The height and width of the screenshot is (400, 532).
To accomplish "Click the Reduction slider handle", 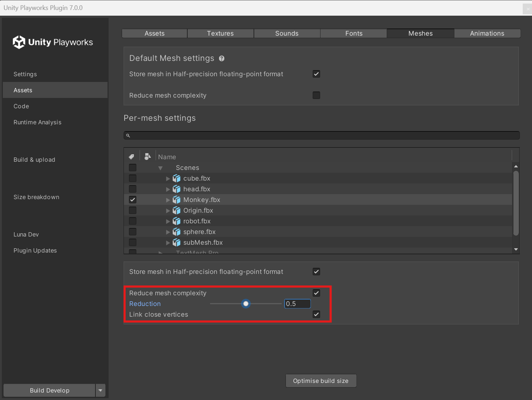I will [x=246, y=304].
